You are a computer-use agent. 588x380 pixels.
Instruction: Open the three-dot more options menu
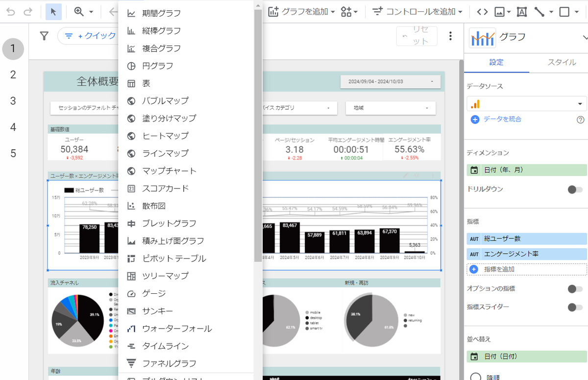(450, 36)
